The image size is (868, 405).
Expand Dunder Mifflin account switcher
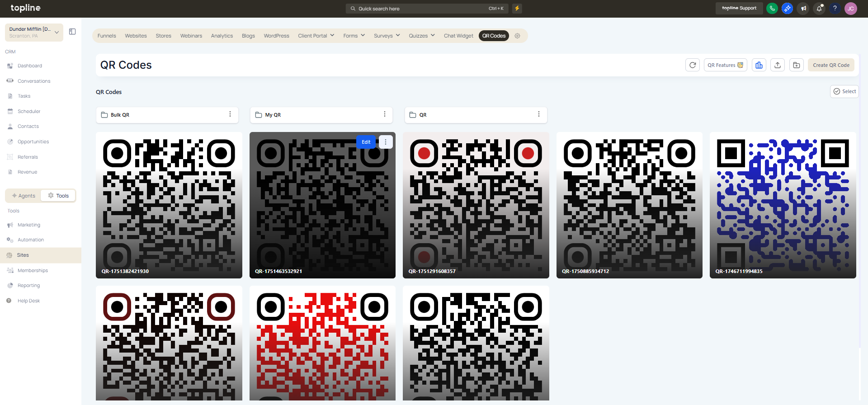[34, 32]
